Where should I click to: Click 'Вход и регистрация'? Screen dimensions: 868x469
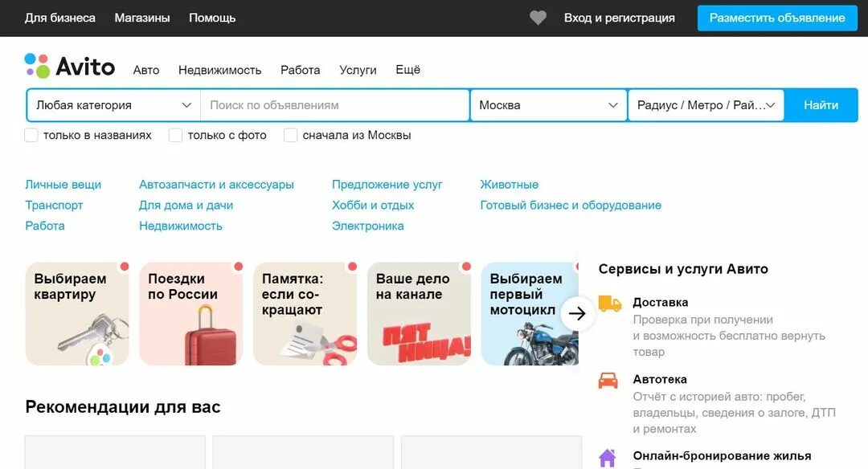tap(620, 18)
